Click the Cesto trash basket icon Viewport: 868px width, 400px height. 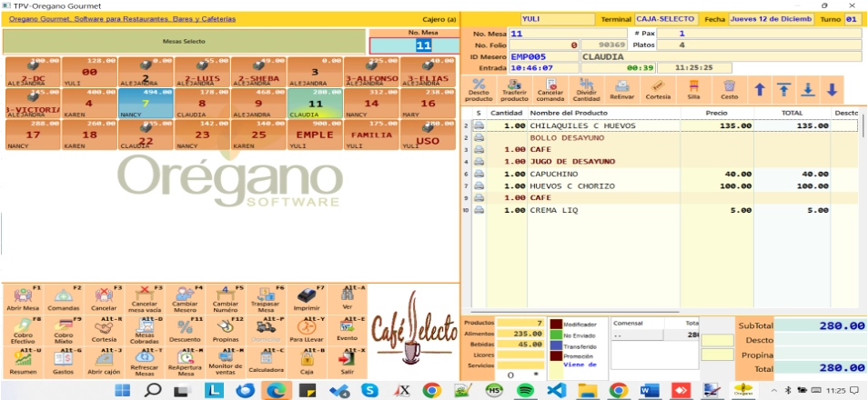(730, 90)
